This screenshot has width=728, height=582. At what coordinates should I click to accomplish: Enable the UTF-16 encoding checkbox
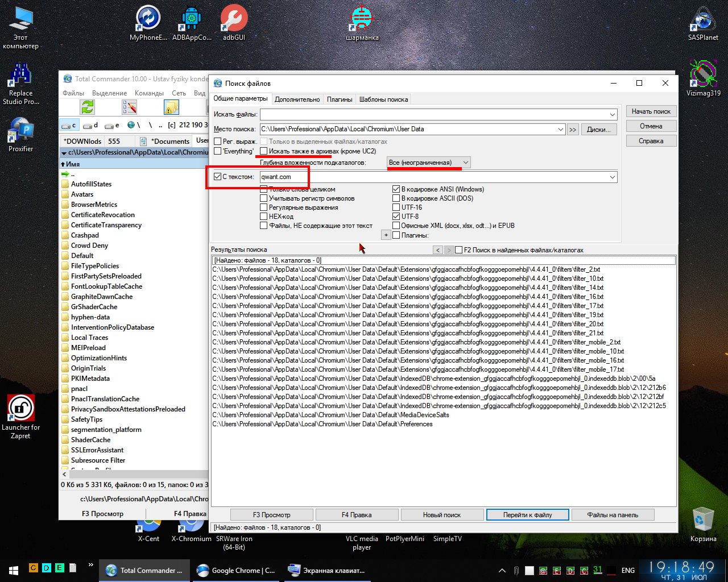click(x=396, y=207)
